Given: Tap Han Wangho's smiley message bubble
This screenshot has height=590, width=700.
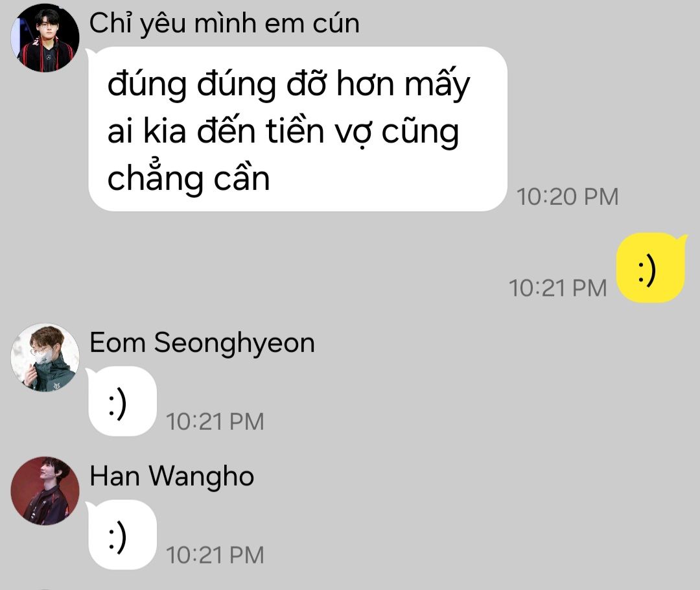Looking at the screenshot, I should [122, 534].
